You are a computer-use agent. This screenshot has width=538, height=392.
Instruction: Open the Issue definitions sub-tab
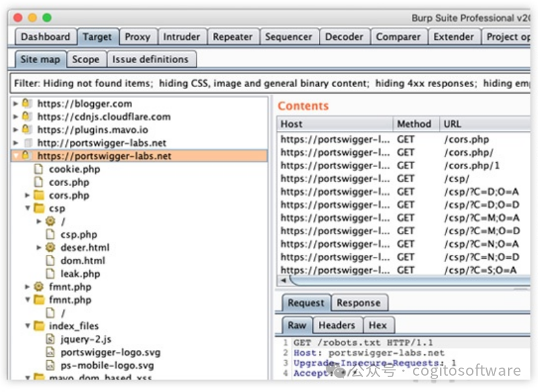[150, 59]
